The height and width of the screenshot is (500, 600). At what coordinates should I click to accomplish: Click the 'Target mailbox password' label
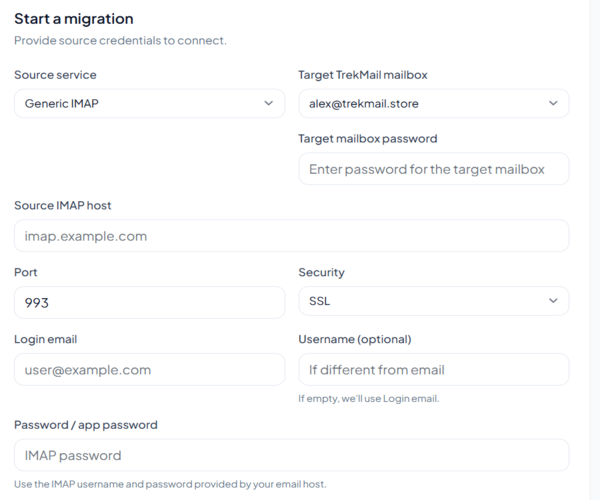pos(367,139)
